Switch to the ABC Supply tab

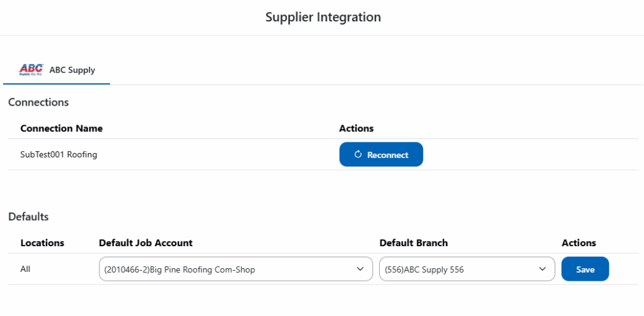tap(72, 70)
